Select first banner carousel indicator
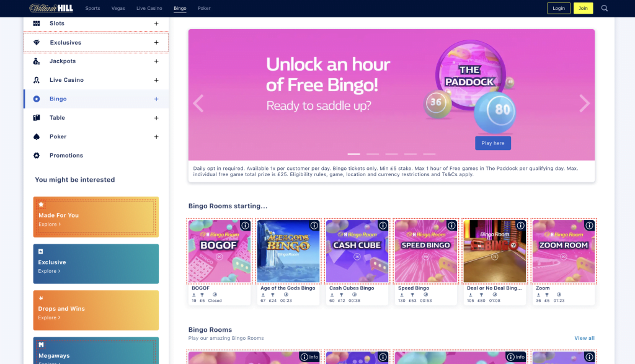635x364 pixels. coord(353,154)
